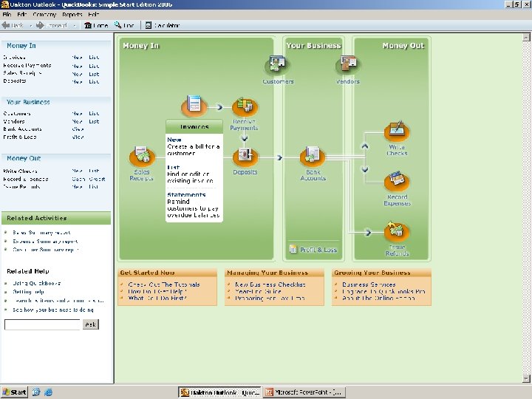Open See how your business is doing link
The image size is (532, 399).
(x=53, y=310)
